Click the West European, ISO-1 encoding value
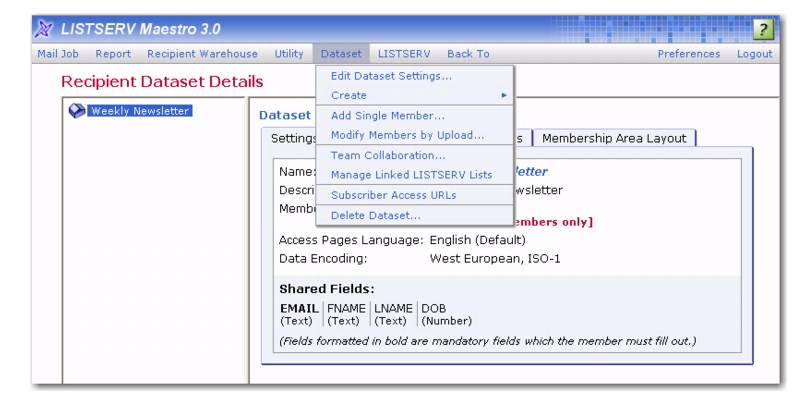Viewport: 808px width, 409px height. 495,259
